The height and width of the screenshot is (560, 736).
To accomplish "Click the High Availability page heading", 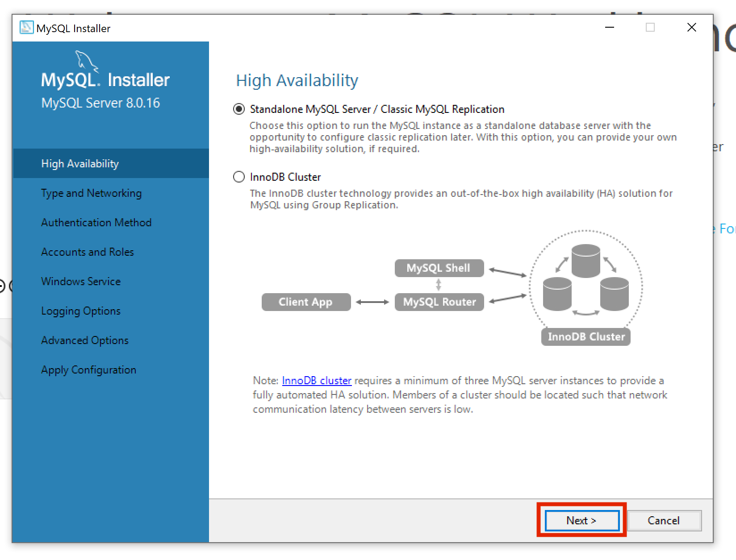I will (297, 81).
